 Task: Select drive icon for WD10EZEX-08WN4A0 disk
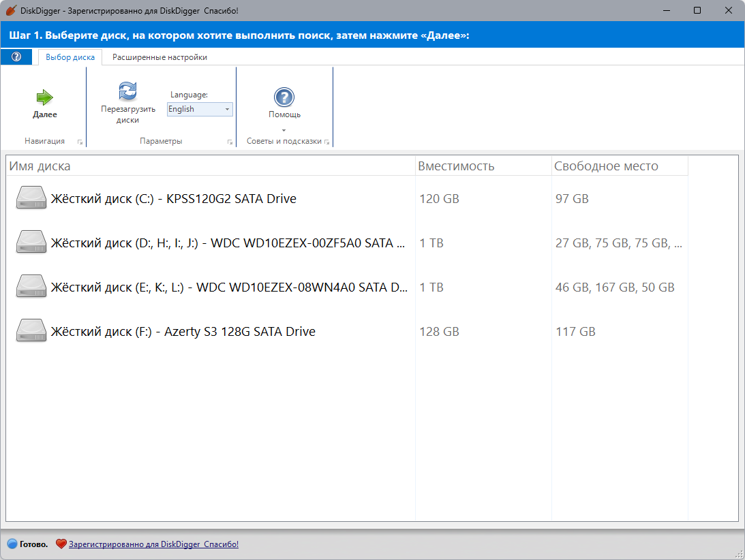coord(31,286)
